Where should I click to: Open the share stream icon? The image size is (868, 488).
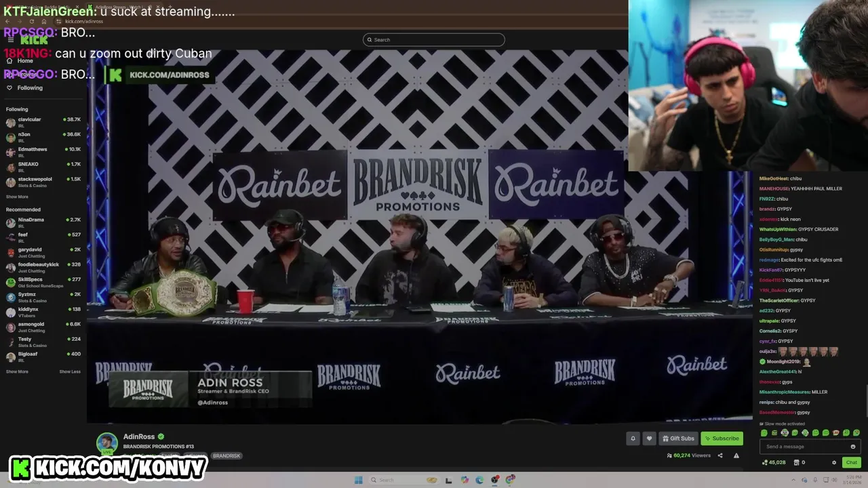pyautogui.click(x=720, y=455)
